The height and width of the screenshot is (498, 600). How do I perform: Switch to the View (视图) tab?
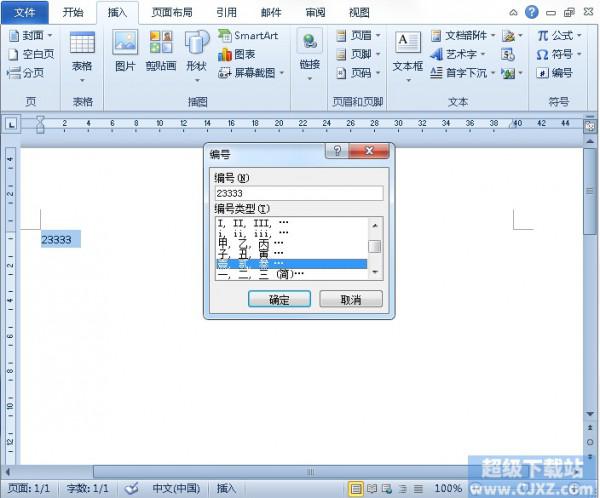359,13
